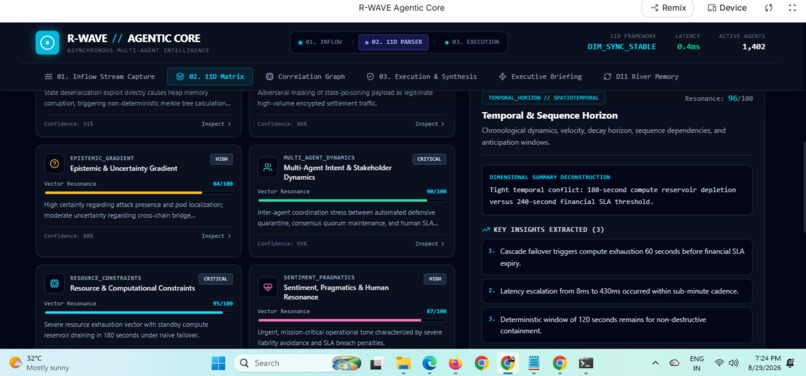Viewport: 806px width, 376px height.
Task: Select insight 2 about latency escalation
Action: tap(617, 291)
